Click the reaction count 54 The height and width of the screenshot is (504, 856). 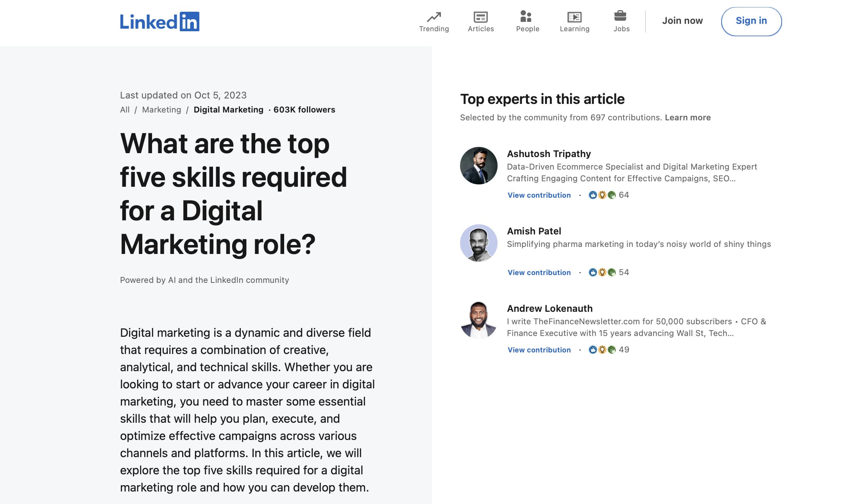(x=624, y=272)
